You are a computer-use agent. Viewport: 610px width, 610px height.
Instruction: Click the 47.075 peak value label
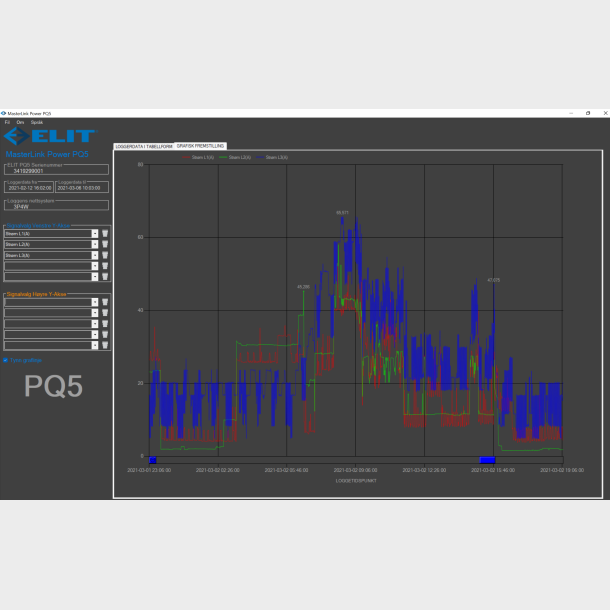coord(494,280)
